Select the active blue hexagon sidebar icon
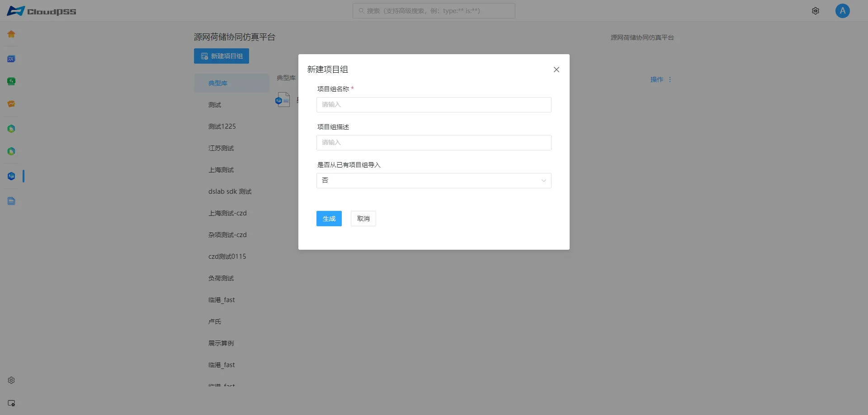Screen dimensions: 868x415 [11, 176]
